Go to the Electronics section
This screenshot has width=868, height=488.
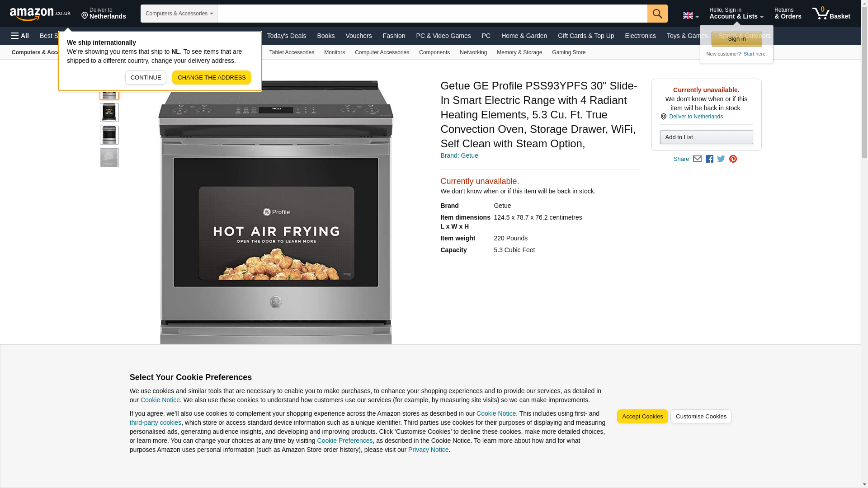(640, 36)
